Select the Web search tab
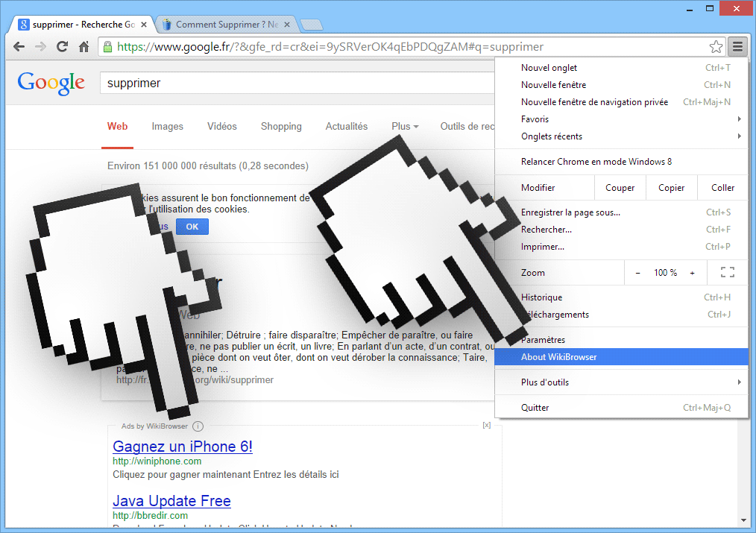756x533 pixels. [x=117, y=126]
